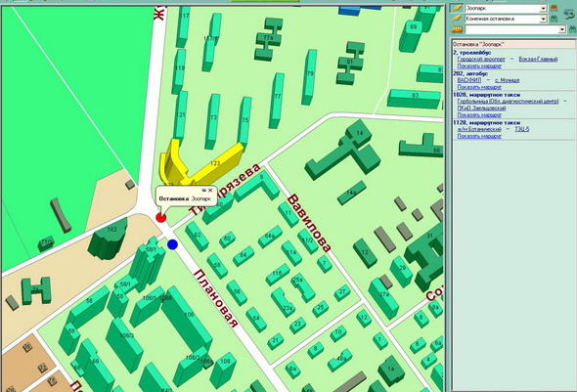Select the yellow highlighted building 123
This screenshot has height=392, width=577.
click(x=215, y=163)
